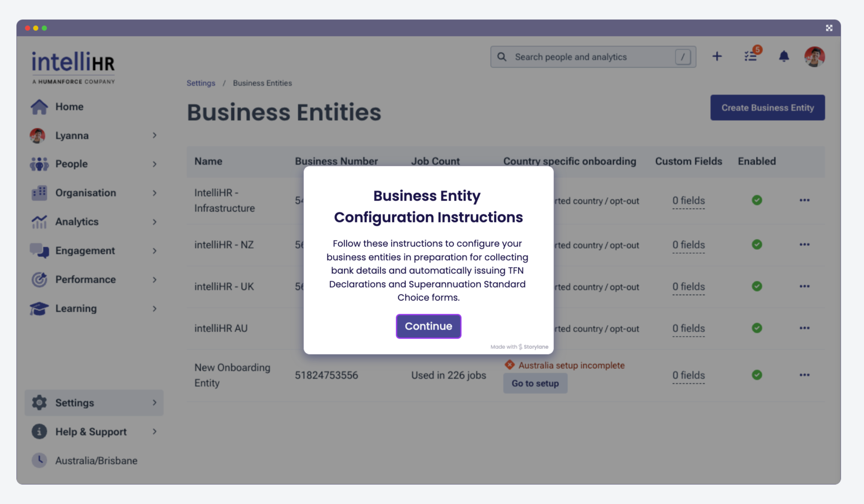Viewport: 864px width, 504px height.
Task: Toggle enabled checkmark for intelliHR - UK
Action: (756, 286)
